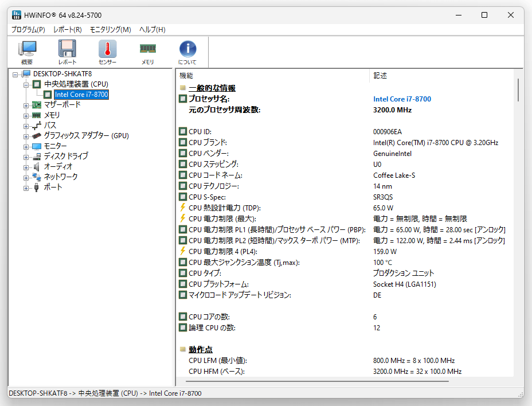Click the blue Intel Core i7-8700 value

(x=402, y=99)
